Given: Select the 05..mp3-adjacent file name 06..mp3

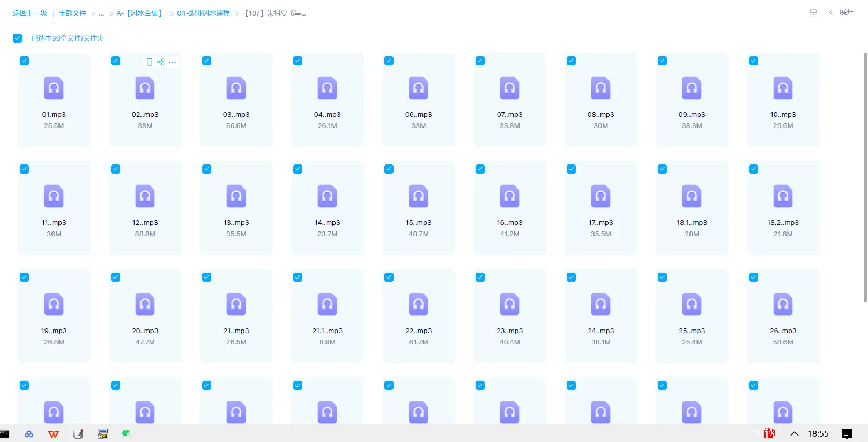Looking at the screenshot, I should 418,115.
